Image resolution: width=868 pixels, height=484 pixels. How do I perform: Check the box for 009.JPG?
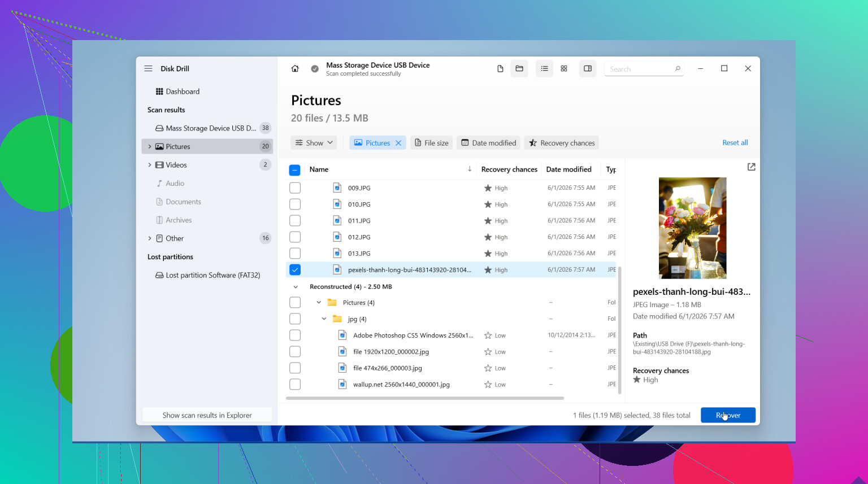click(295, 188)
